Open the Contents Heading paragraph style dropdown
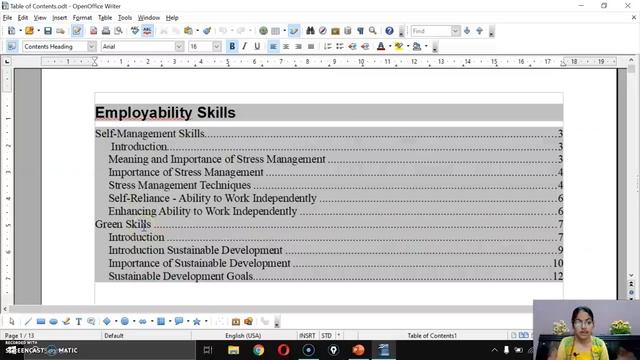This screenshot has height=360, width=640. coord(92,47)
